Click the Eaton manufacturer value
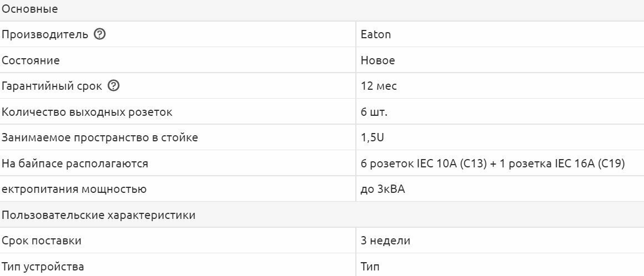 pyautogui.click(x=376, y=34)
